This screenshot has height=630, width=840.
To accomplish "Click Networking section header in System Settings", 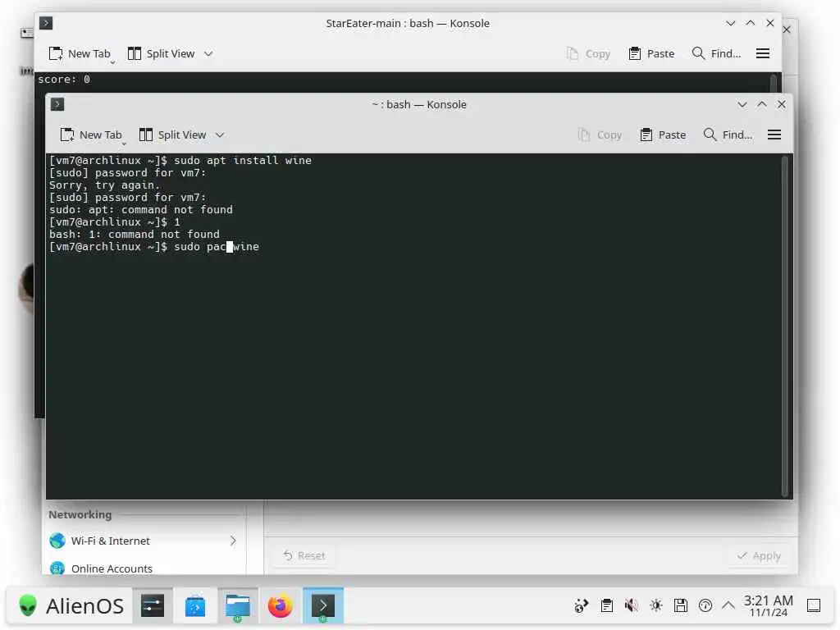I will click(x=80, y=514).
